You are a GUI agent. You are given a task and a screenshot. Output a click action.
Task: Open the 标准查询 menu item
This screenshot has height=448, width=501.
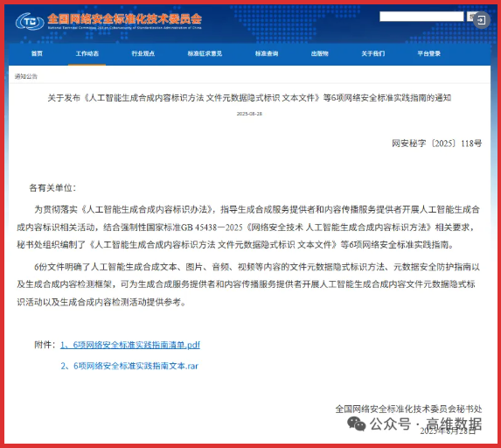[267, 53]
